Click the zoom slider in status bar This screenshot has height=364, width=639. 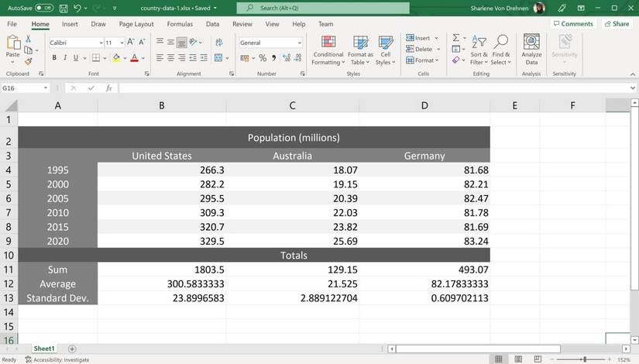tap(584, 359)
